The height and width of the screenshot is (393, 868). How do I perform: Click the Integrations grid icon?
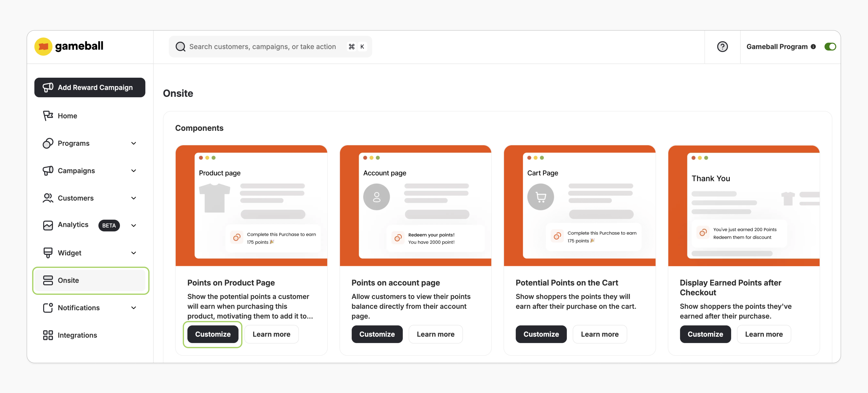pos(48,335)
